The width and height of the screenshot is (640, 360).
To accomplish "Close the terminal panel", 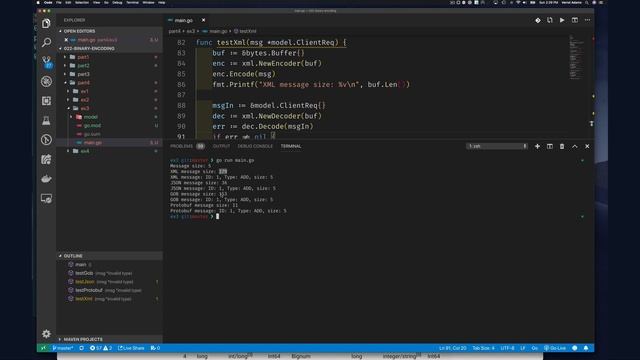I will point(587,146).
